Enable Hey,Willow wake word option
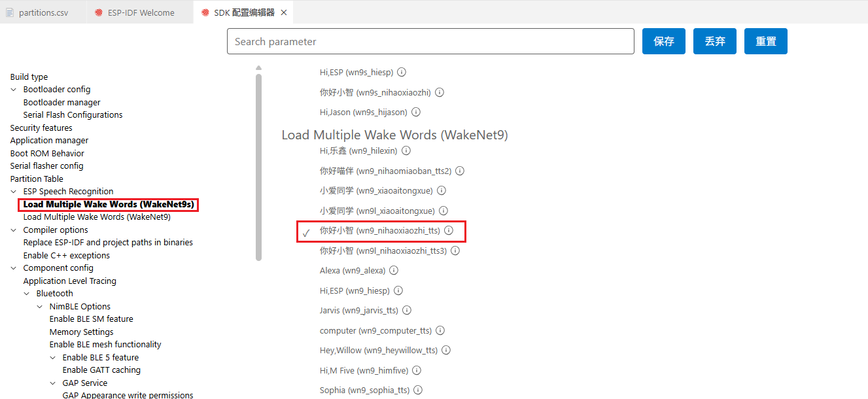Viewport: 868px width, 399px height. tap(306, 351)
